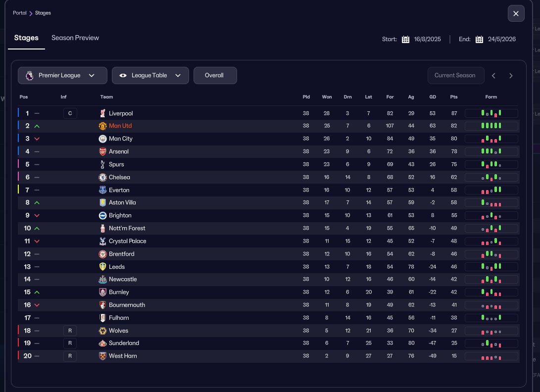
Task: Click the Chelsea club badge
Action: pyautogui.click(x=103, y=177)
